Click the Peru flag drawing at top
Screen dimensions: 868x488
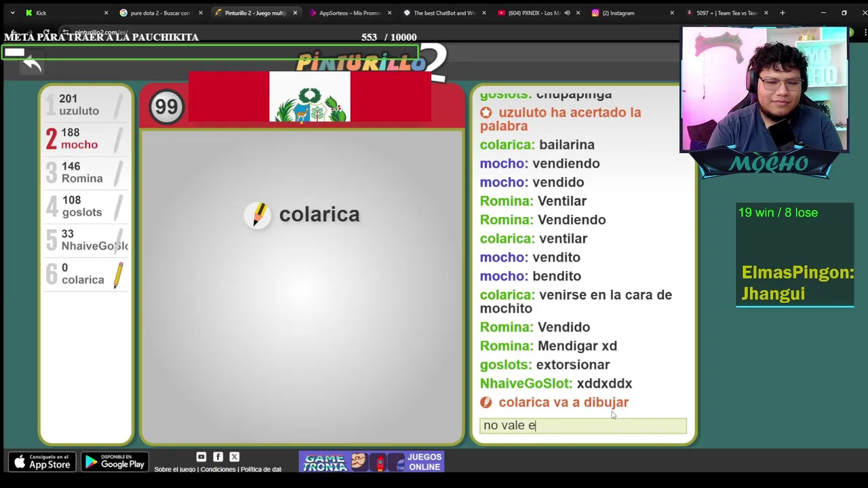pos(310,97)
